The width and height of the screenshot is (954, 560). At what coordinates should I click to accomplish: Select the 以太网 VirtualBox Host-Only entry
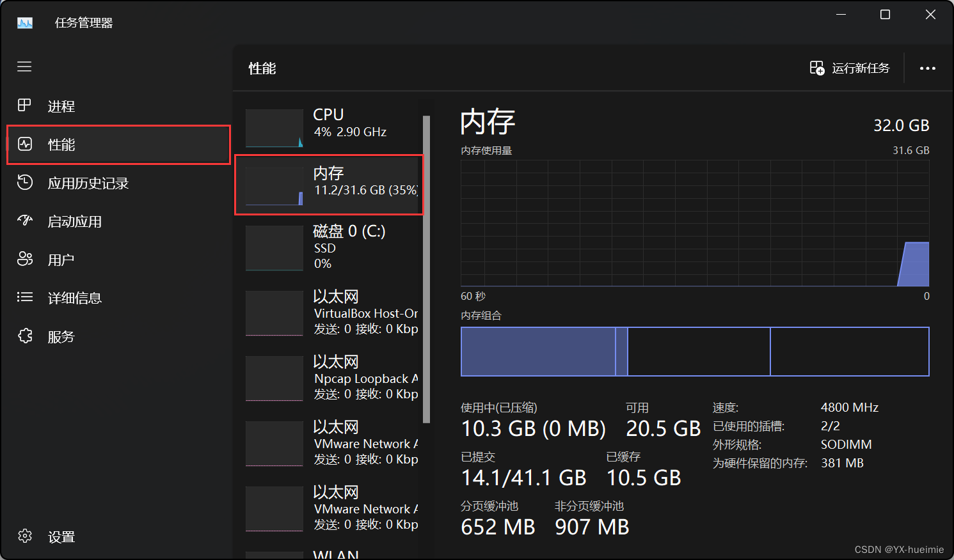point(329,313)
